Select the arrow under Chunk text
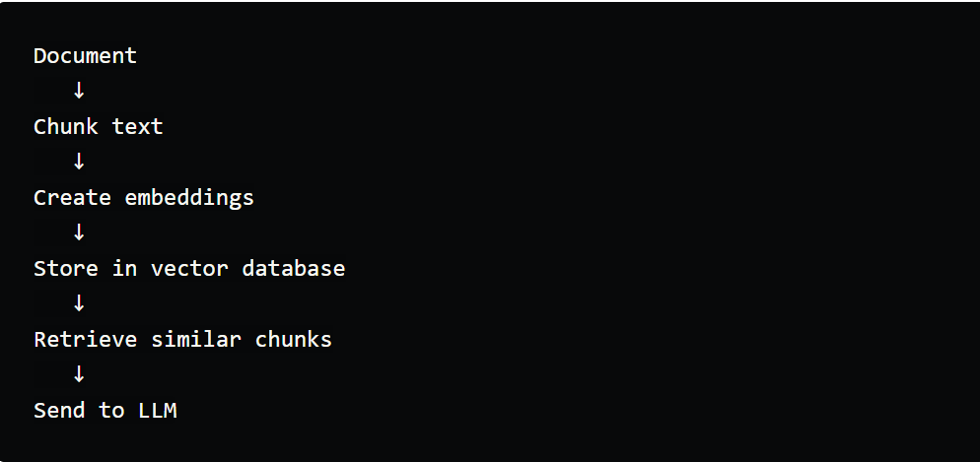The width and height of the screenshot is (980, 462). point(79,162)
